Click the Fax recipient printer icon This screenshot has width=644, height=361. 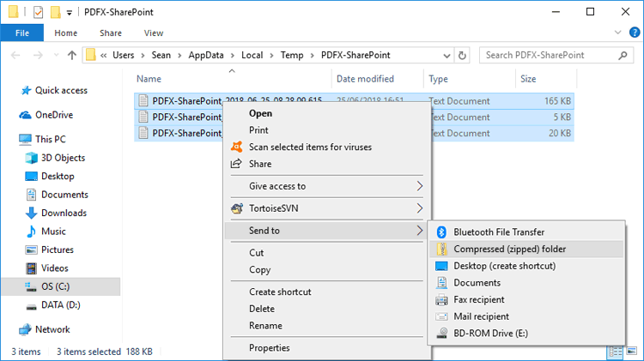[441, 300]
